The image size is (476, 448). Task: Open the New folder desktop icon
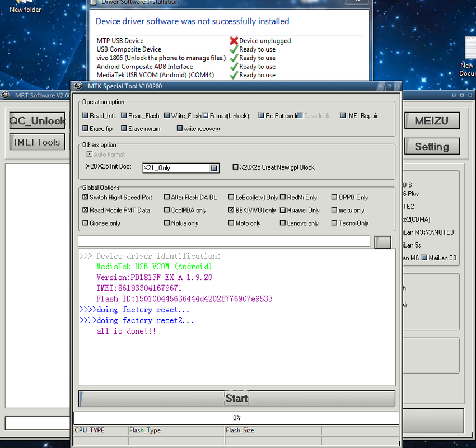pyautogui.click(x=25, y=7)
